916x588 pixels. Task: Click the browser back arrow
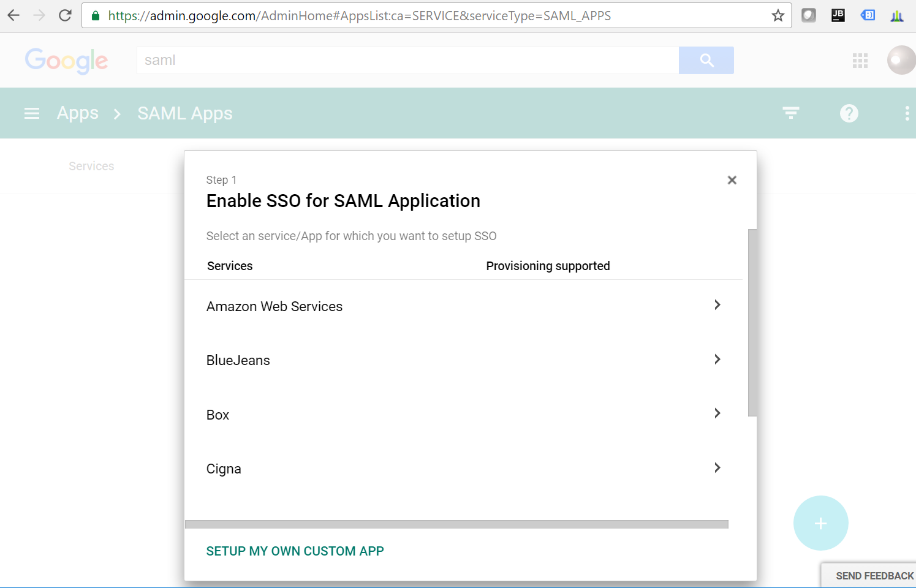(12, 15)
